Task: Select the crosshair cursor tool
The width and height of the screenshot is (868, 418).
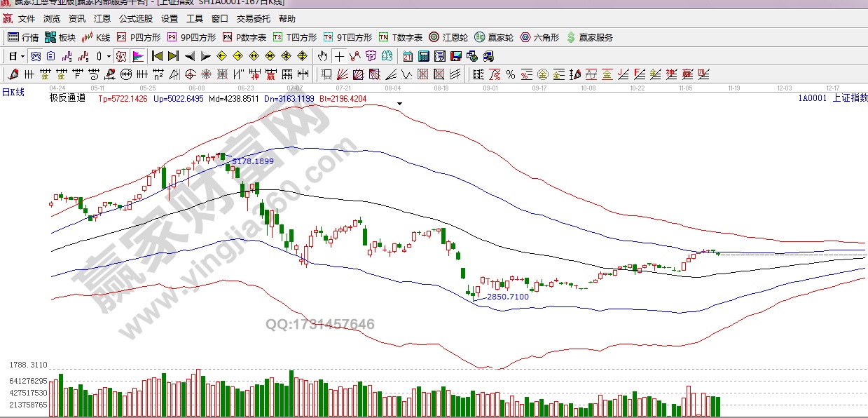Action: click(339, 56)
